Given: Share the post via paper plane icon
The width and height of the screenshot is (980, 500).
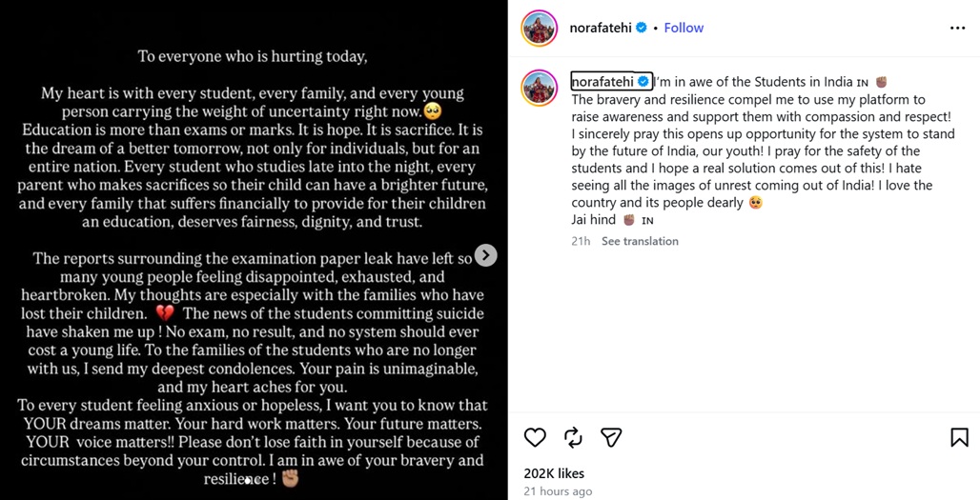Looking at the screenshot, I should point(611,437).
